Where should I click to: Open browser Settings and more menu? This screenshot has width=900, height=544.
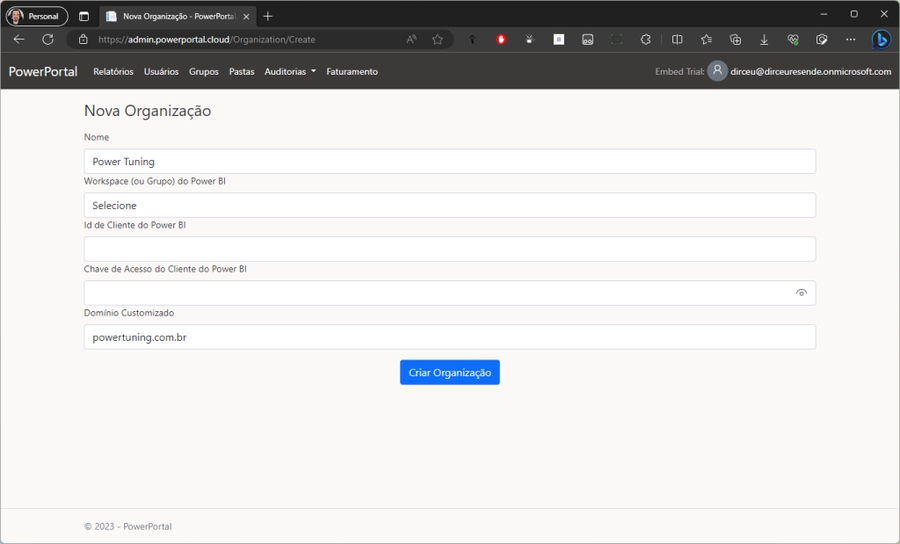point(850,40)
